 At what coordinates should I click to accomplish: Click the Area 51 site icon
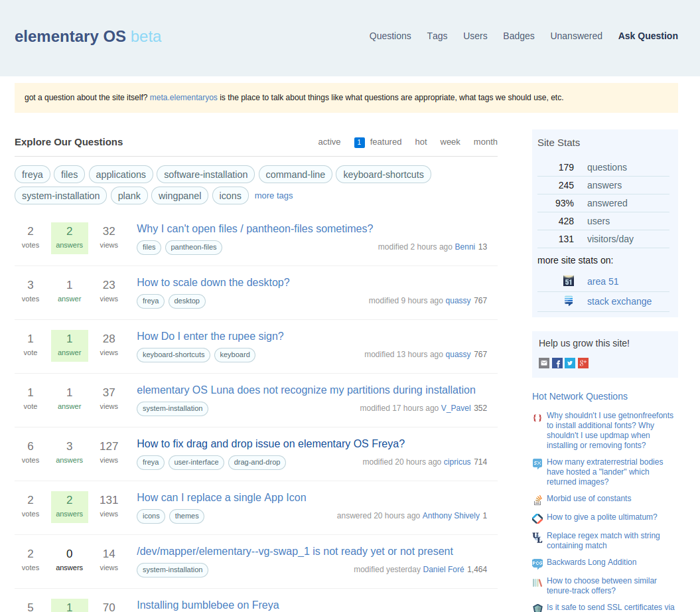point(569,281)
